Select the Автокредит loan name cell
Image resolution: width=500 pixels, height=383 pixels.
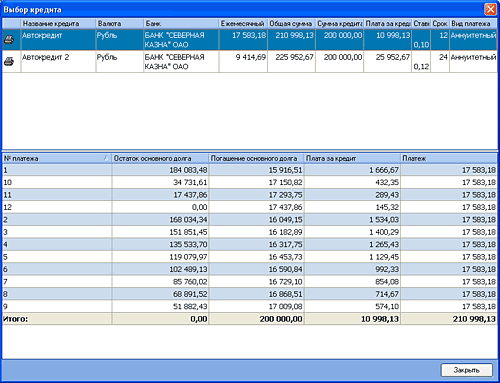point(58,40)
